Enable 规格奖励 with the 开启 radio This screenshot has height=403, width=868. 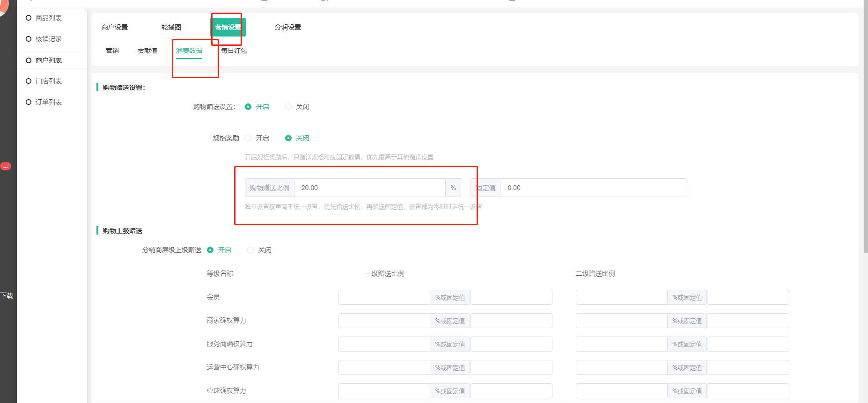[x=248, y=138]
